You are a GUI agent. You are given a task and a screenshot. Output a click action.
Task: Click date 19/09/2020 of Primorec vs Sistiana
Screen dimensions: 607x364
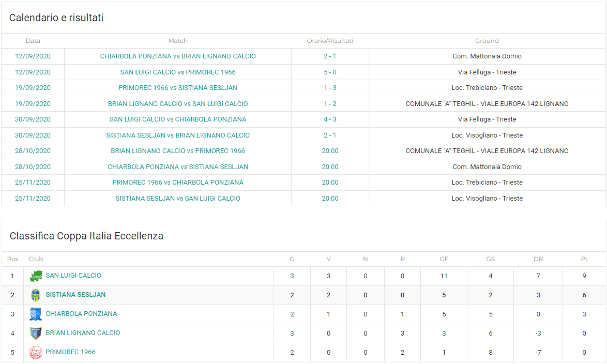(33, 88)
